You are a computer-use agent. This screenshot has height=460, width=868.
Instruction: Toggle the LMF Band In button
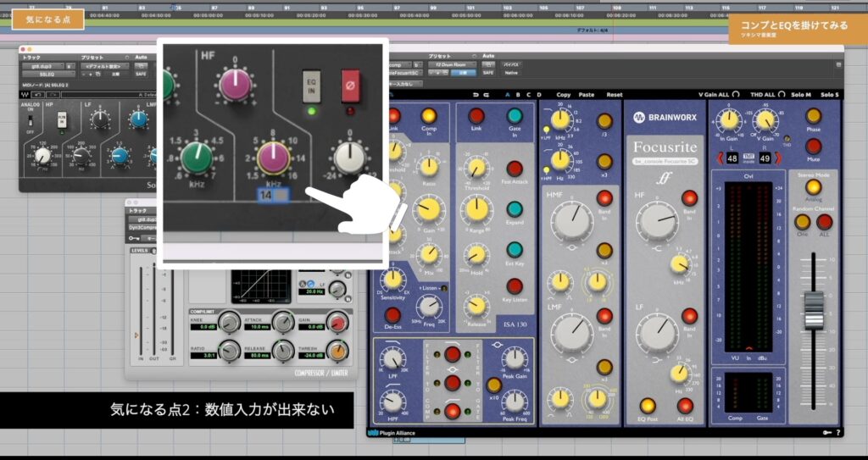(604, 317)
